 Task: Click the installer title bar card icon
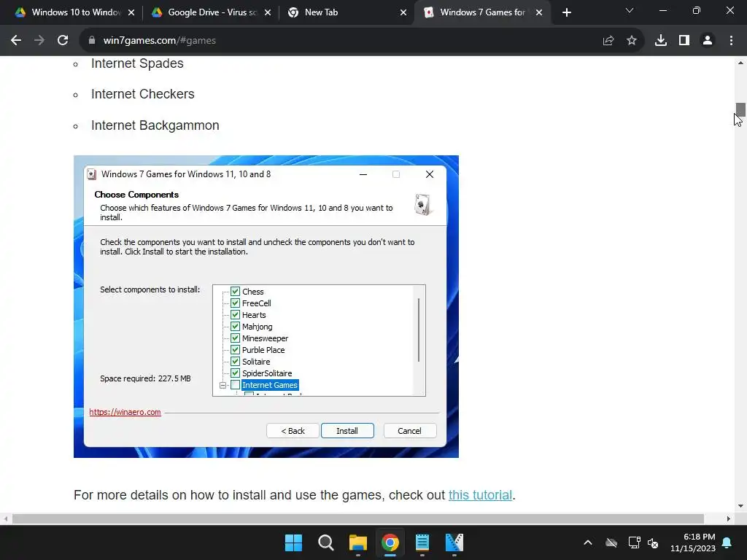[x=91, y=174]
